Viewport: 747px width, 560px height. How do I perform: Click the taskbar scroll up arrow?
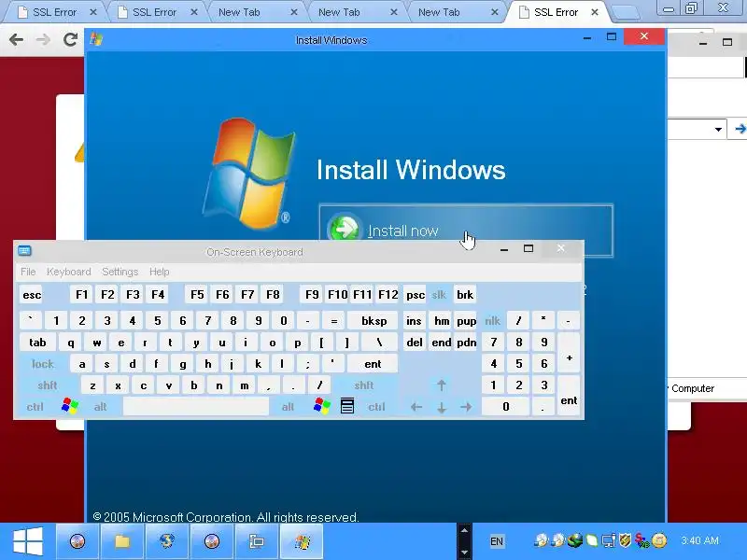(464, 530)
